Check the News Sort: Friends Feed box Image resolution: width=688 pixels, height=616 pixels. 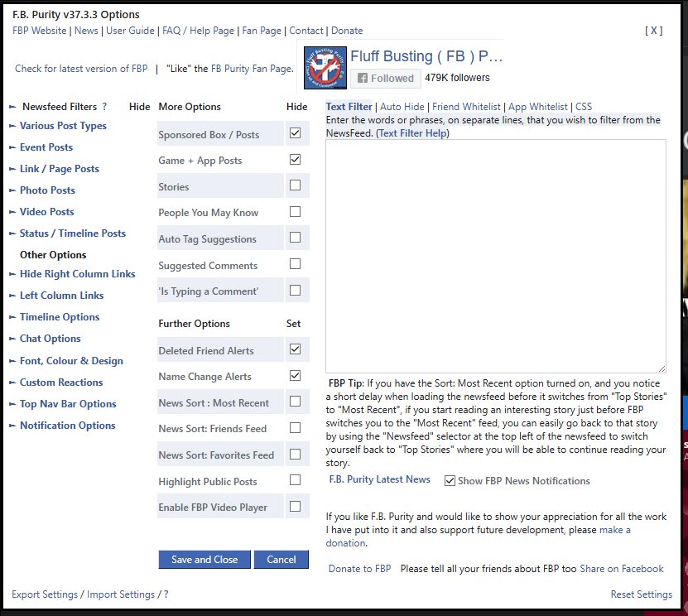pyautogui.click(x=296, y=428)
